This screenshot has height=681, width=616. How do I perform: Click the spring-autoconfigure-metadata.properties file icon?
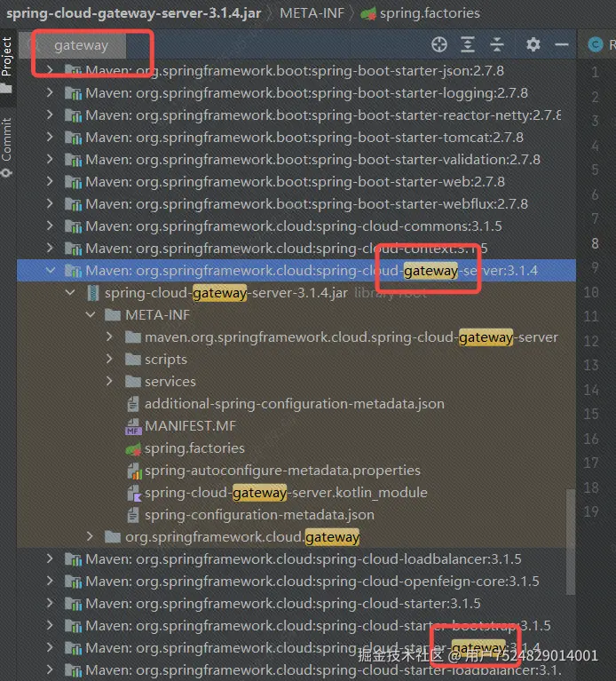coord(134,471)
